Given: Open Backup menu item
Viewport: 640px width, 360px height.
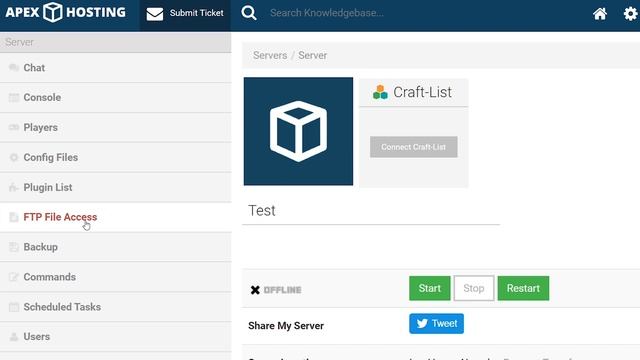Looking at the screenshot, I should click(116, 247).
